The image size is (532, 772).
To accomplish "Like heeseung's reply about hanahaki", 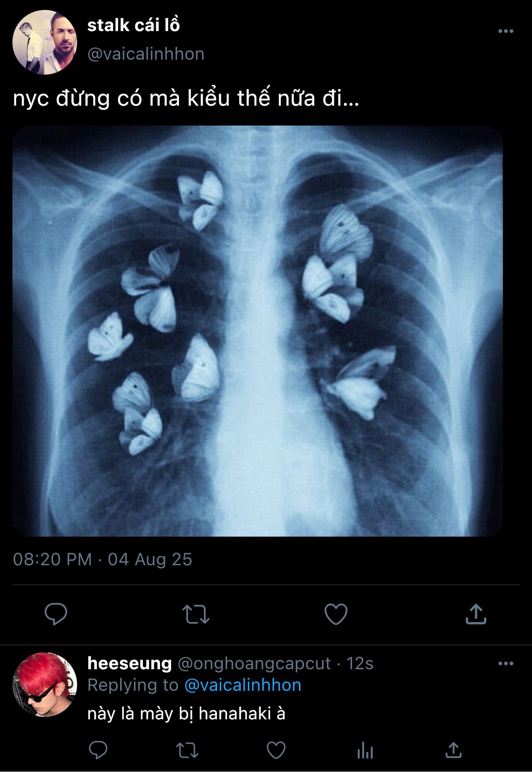I will click(276, 750).
